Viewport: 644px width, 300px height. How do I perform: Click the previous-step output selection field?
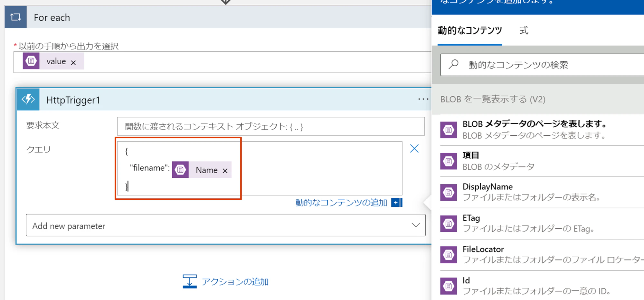point(222,62)
